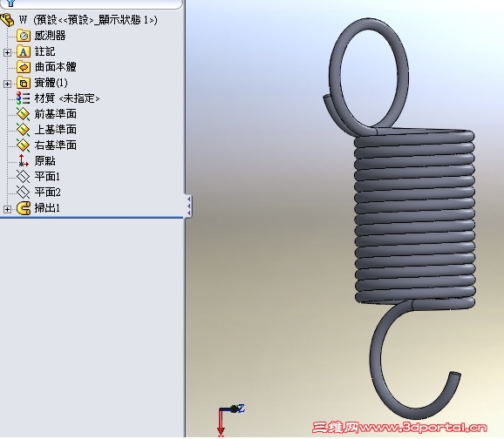504x439 pixels.
Task: Select the 右基準面 text label
Action: pos(56,145)
